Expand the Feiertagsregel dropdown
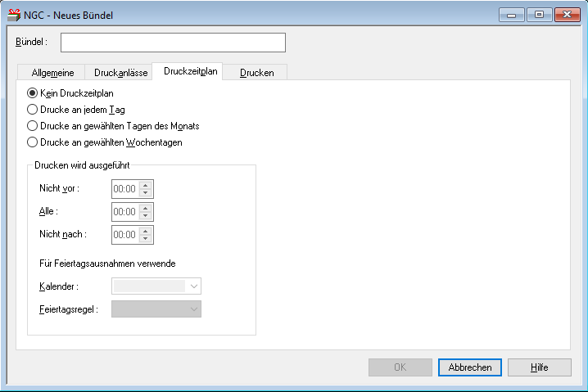 (194, 309)
